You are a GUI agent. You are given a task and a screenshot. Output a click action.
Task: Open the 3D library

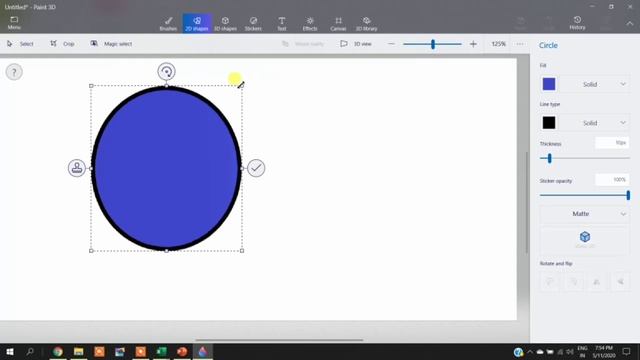[x=367, y=24]
